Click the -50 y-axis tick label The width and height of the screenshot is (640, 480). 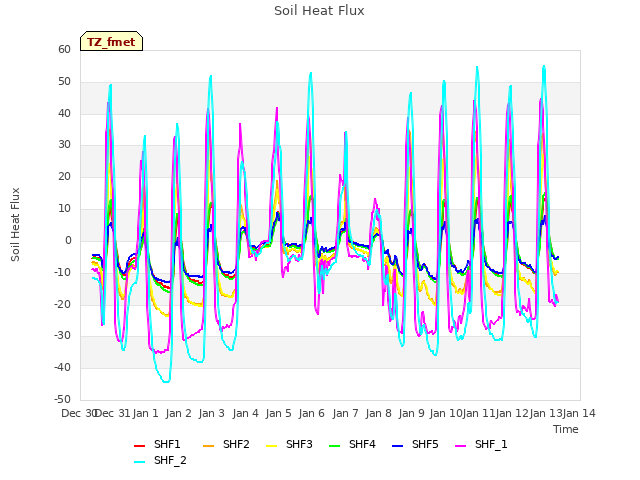62,399
